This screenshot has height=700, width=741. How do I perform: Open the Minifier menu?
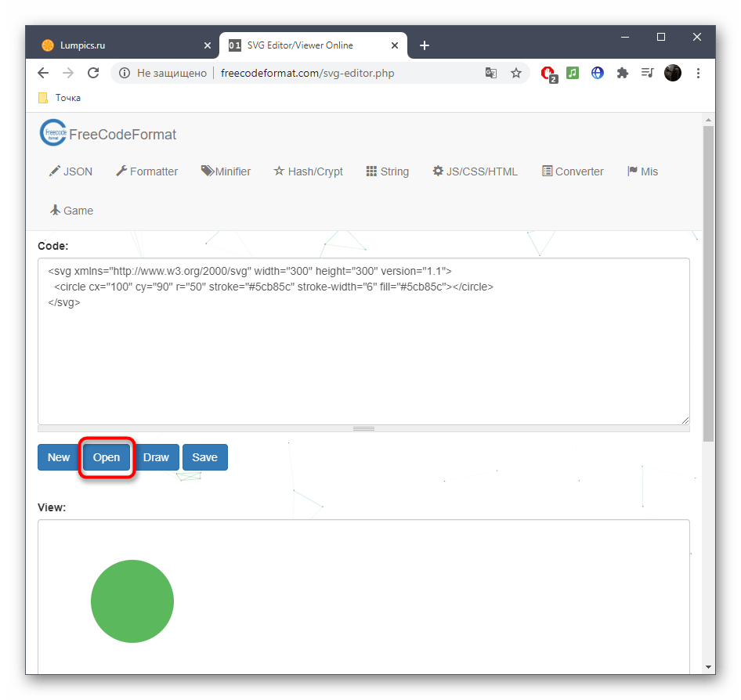click(226, 171)
